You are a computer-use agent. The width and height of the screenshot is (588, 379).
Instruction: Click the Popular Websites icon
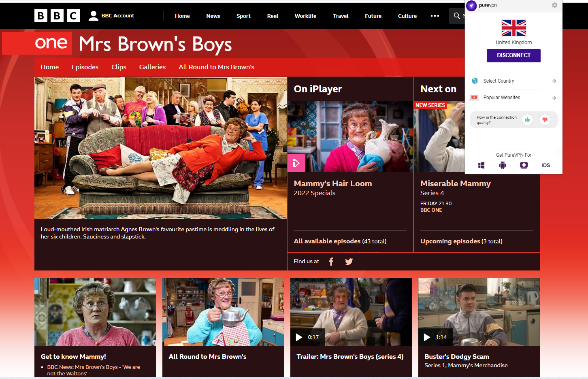tap(475, 98)
